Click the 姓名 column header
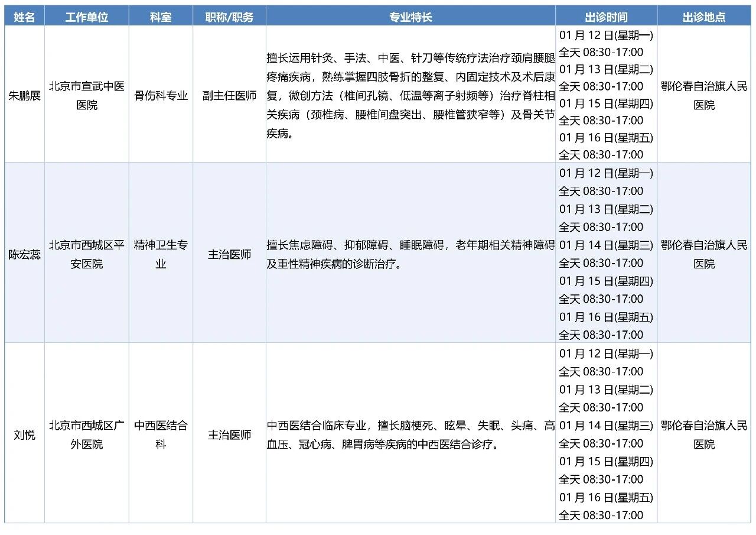 click(24, 17)
